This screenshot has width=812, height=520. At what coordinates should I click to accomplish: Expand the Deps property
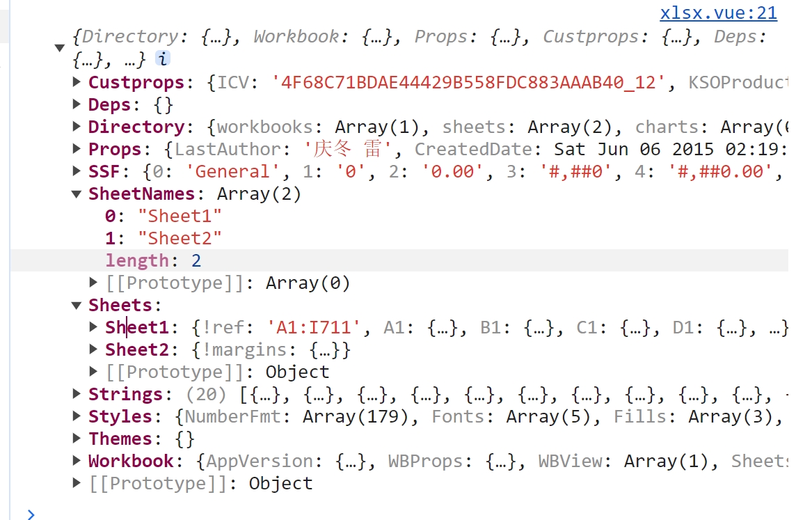coord(77,104)
